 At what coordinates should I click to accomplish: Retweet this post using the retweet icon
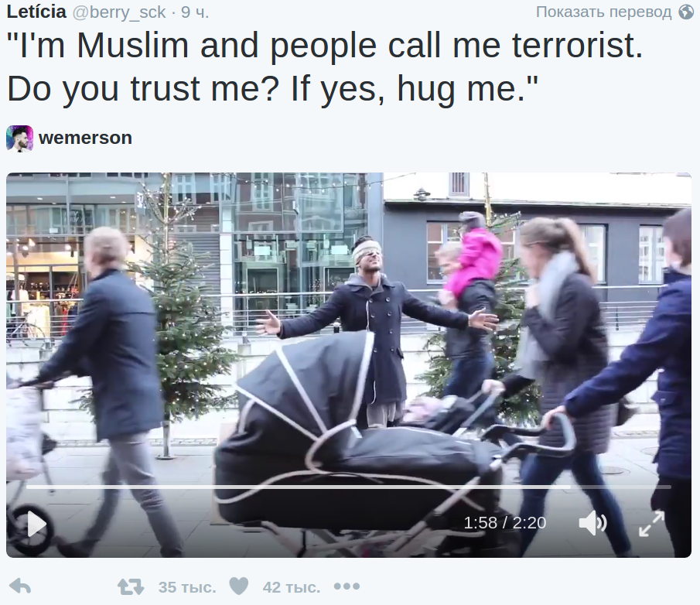131,586
